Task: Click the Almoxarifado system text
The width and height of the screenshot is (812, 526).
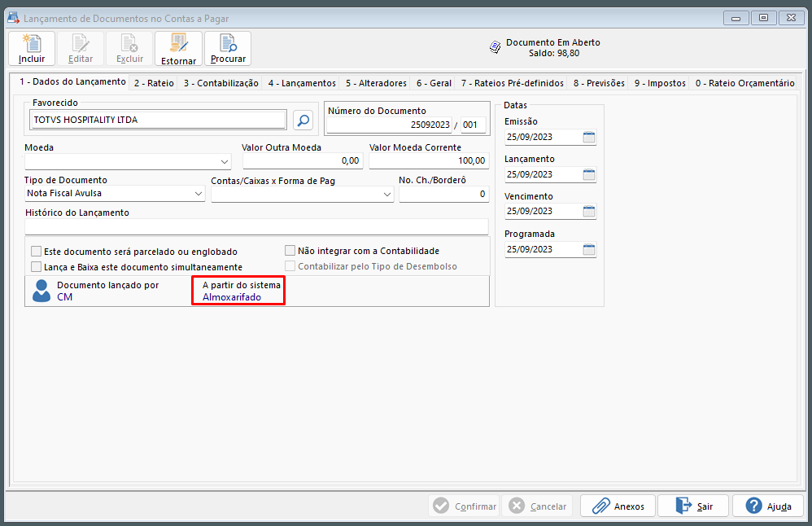Action: click(232, 297)
